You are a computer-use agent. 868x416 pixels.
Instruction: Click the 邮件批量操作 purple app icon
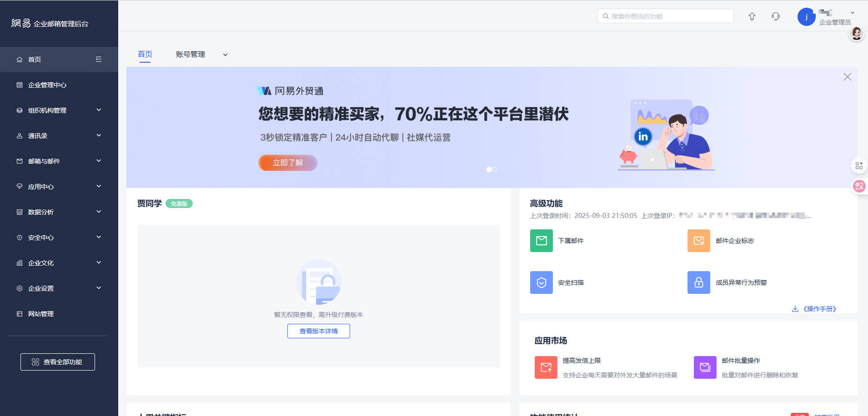pyautogui.click(x=705, y=367)
